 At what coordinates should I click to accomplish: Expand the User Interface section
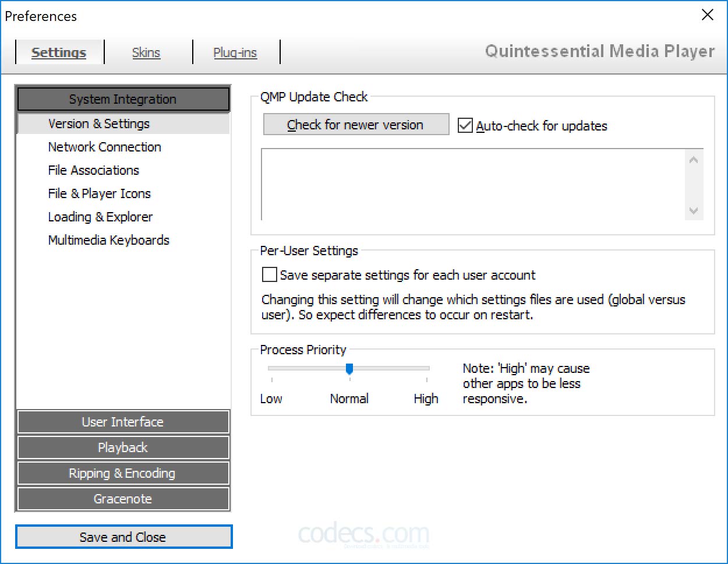pos(123,422)
